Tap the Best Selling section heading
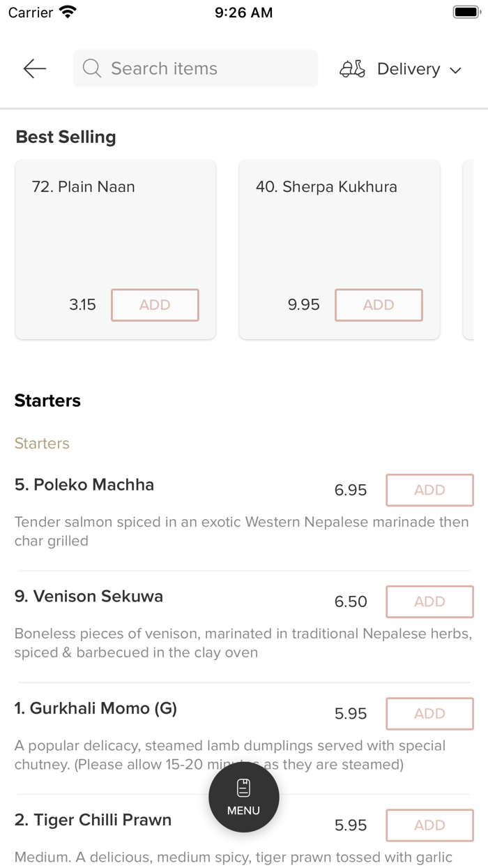This screenshot has height=868, width=488. [x=66, y=137]
